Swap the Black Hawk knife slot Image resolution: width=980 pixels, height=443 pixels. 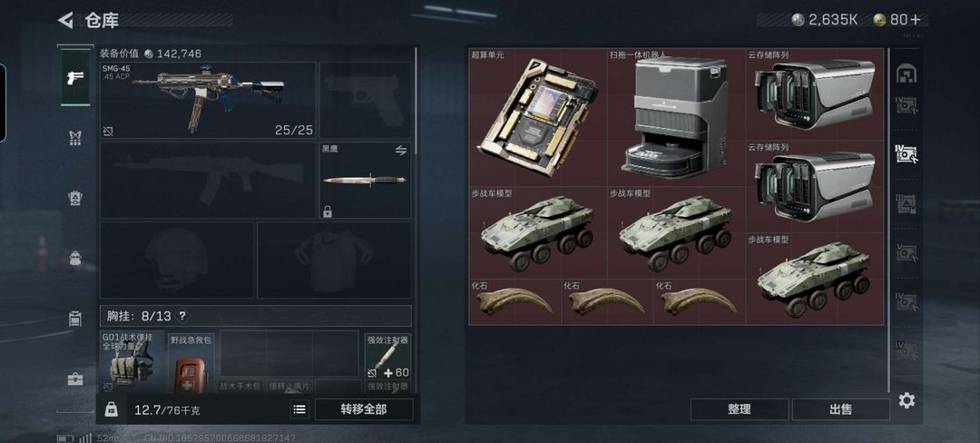click(x=401, y=150)
